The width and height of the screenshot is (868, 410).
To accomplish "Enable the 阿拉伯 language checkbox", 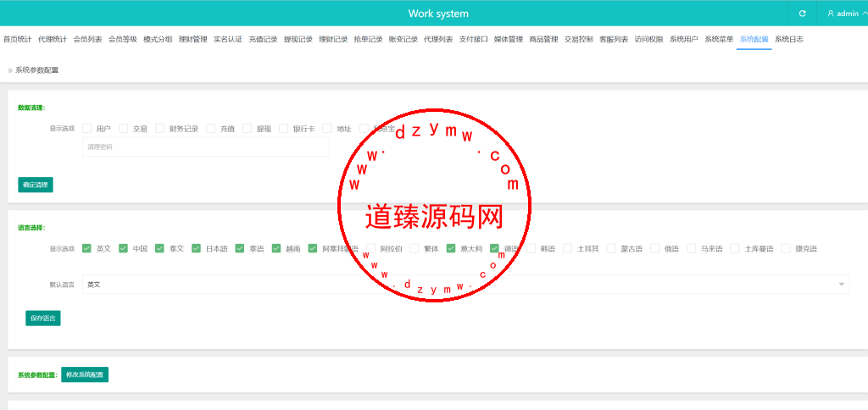I will (x=371, y=248).
